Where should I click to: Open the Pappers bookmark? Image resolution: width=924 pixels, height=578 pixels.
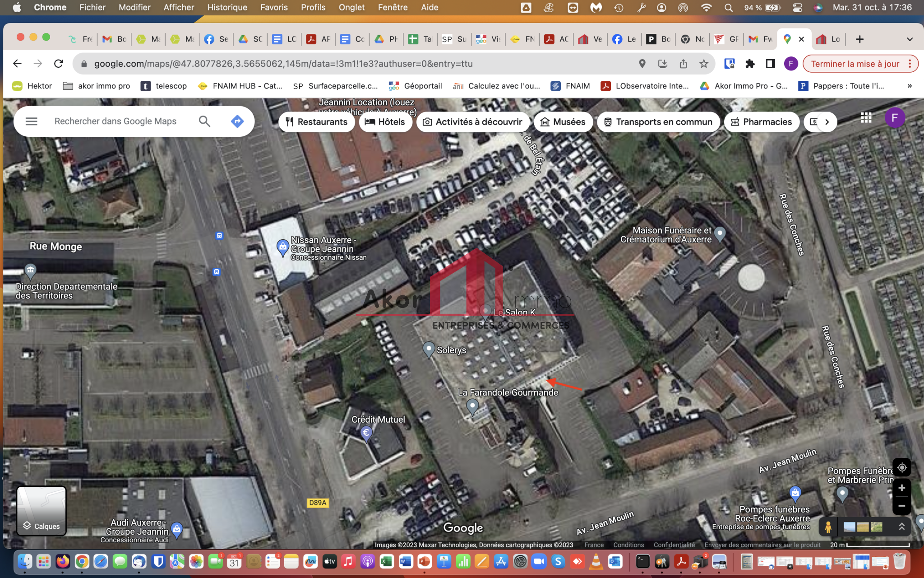click(x=841, y=86)
